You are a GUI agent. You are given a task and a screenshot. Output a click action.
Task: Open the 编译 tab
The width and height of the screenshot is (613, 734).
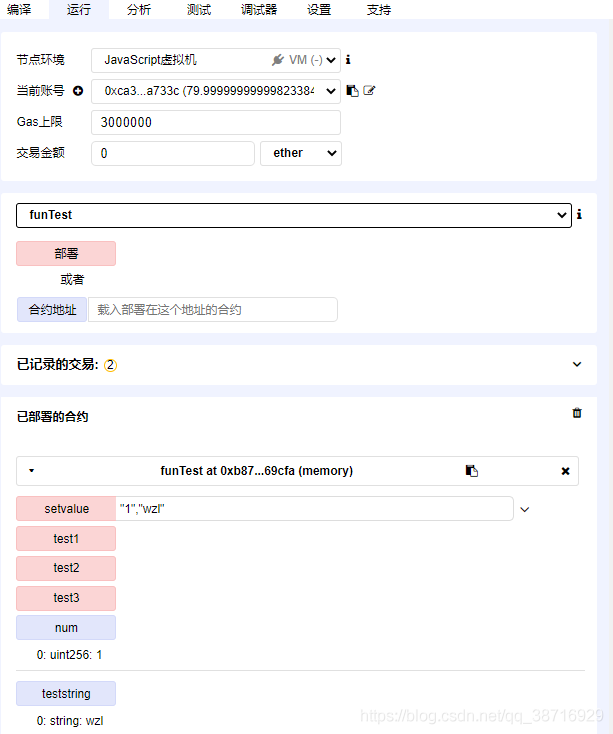coord(19,9)
